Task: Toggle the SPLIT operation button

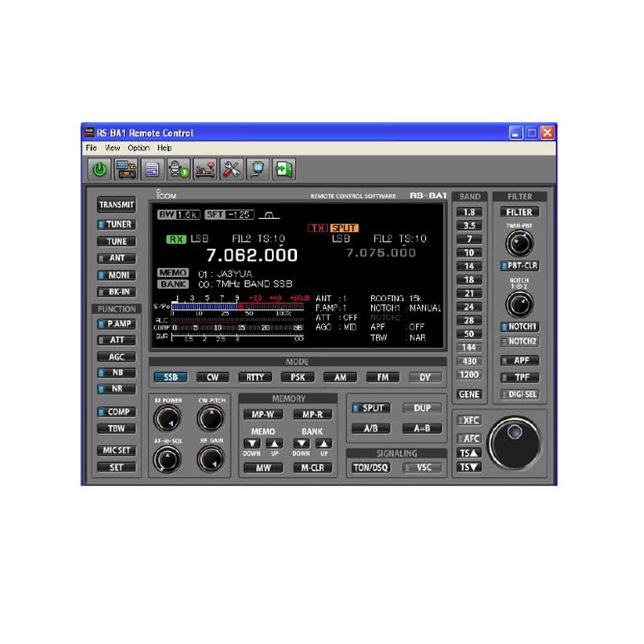Action: [x=371, y=408]
